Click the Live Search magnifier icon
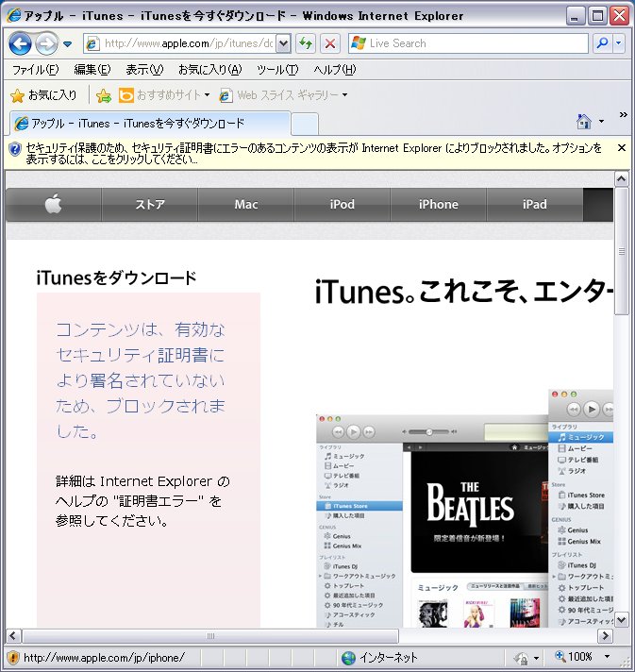 tap(602, 43)
